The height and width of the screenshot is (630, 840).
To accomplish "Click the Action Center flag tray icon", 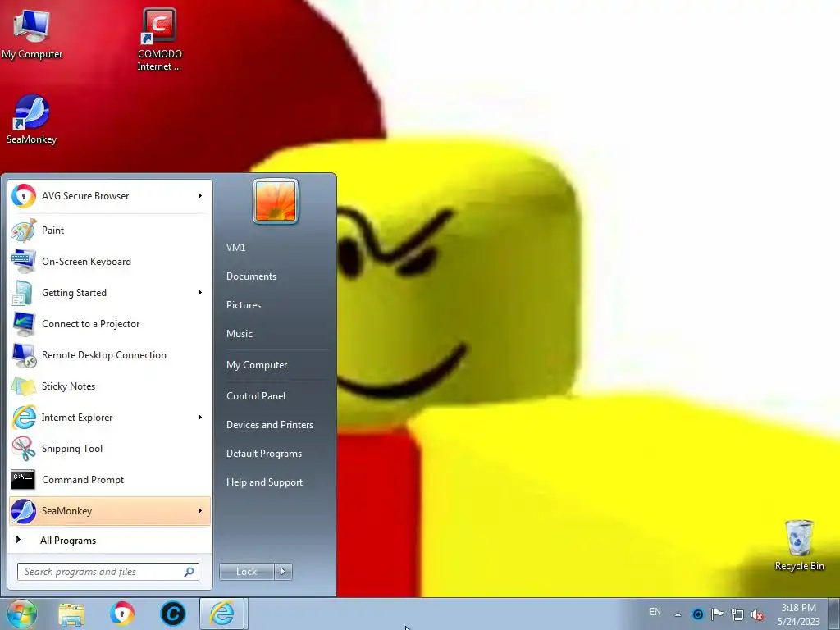I will [717, 614].
